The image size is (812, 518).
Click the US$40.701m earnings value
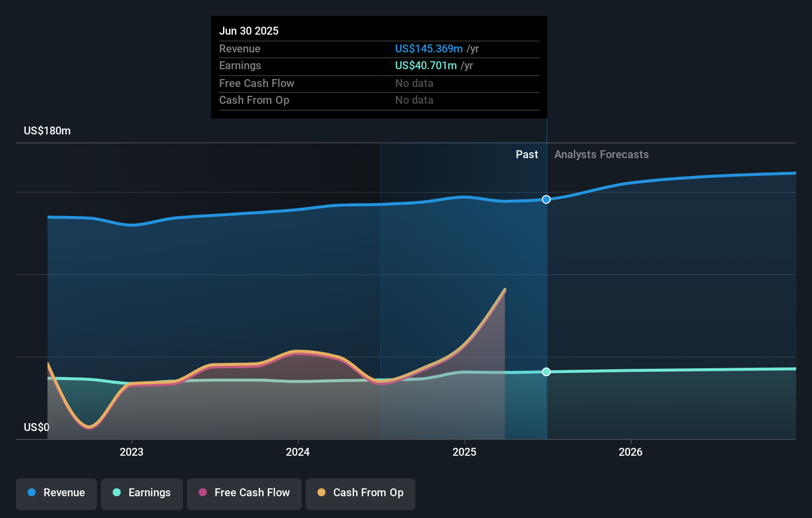point(425,65)
